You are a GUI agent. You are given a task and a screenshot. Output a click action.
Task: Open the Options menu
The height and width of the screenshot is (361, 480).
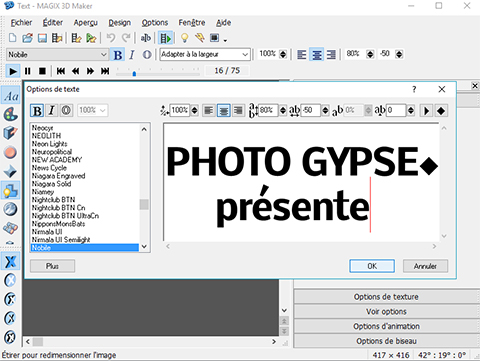click(155, 23)
